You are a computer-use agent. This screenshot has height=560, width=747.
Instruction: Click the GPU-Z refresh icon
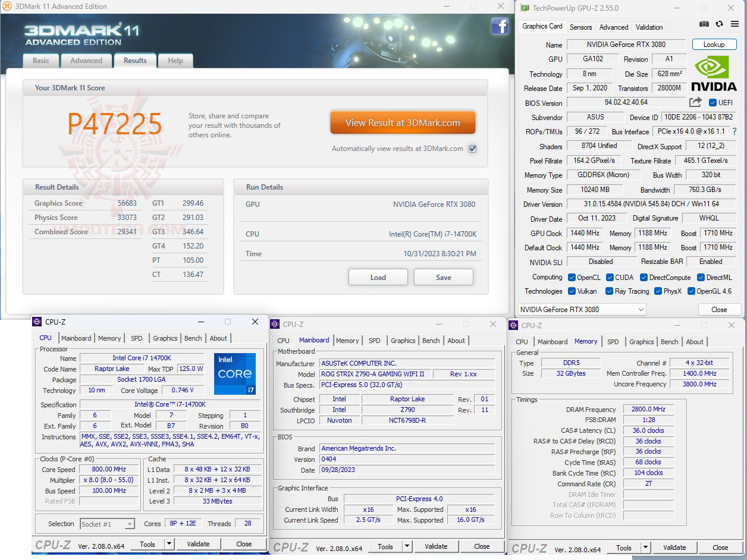point(719,24)
